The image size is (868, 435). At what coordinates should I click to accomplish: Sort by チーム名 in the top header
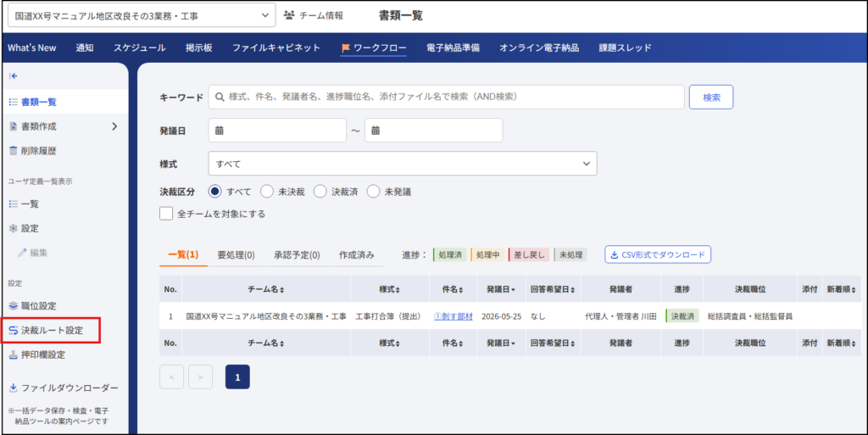265,289
